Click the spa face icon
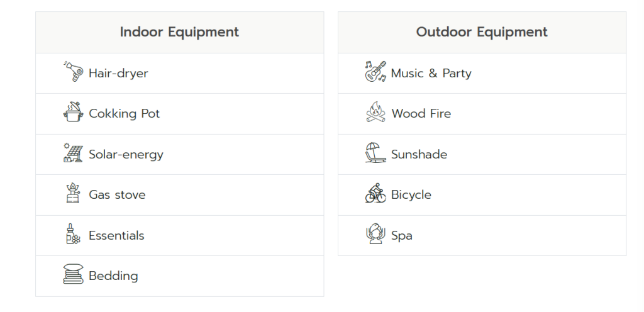This screenshot has height=312, width=644. (375, 235)
